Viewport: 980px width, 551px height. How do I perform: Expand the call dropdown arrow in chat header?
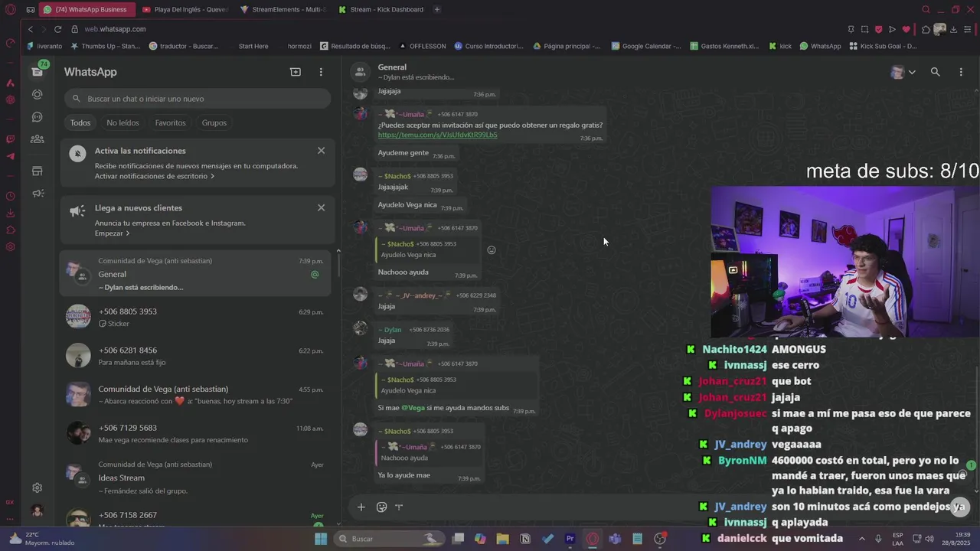912,72
